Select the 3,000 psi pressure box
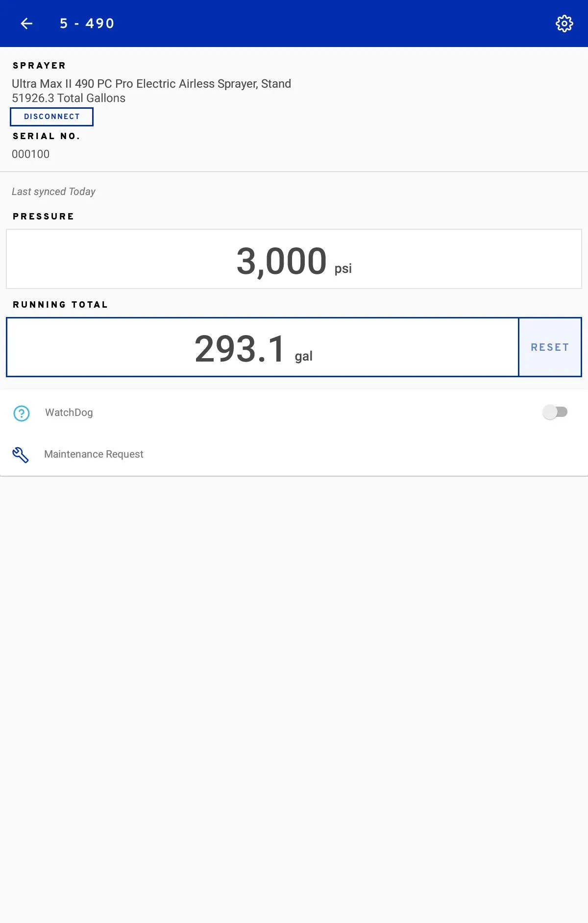Screen dimensions: 588x923 pyautogui.click(x=294, y=259)
